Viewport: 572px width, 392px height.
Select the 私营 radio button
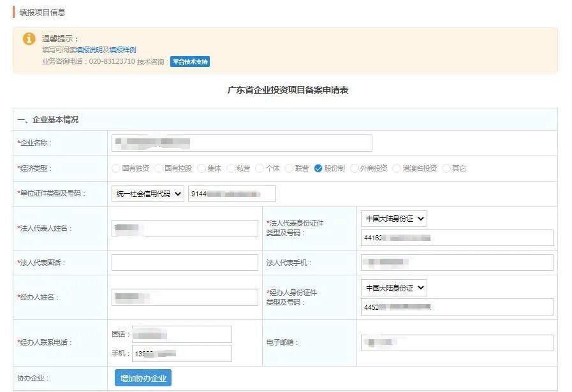tap(230, 168)
